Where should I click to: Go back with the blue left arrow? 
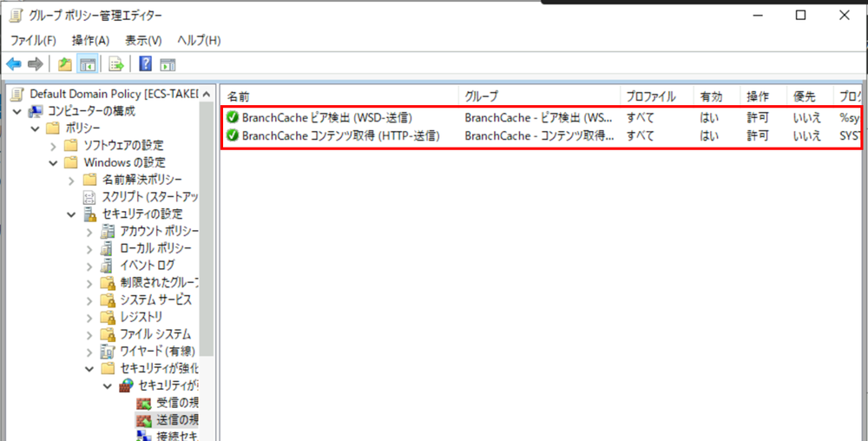(14, 64)
